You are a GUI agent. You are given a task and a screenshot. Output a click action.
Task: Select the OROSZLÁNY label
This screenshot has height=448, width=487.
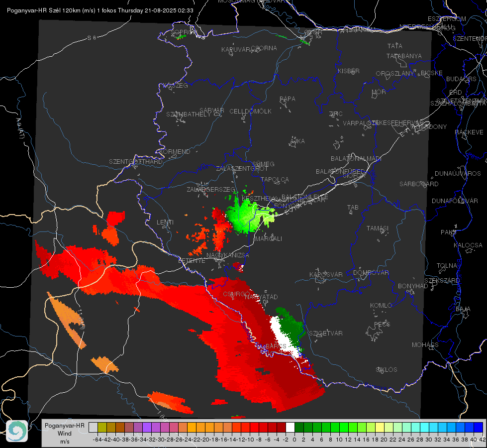(x=395, y=74)
